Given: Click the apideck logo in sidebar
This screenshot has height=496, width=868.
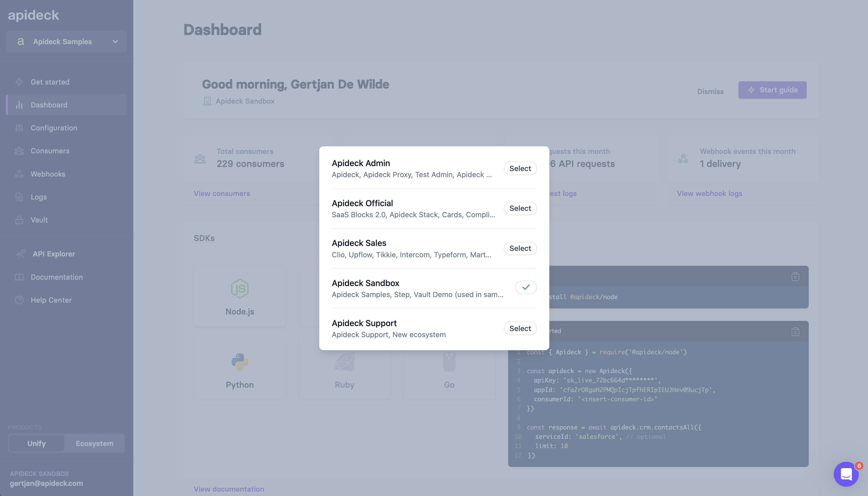Looking at the screenshot, I should tap(33, 15).
